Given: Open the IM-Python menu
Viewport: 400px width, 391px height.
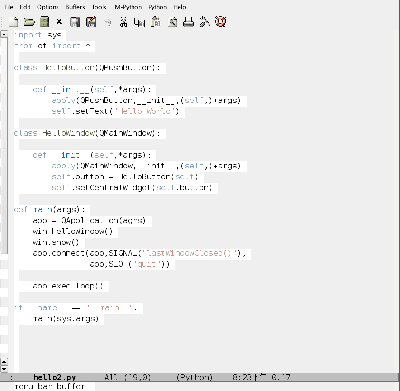Looking at the screenshot, I should click(128, 7).
